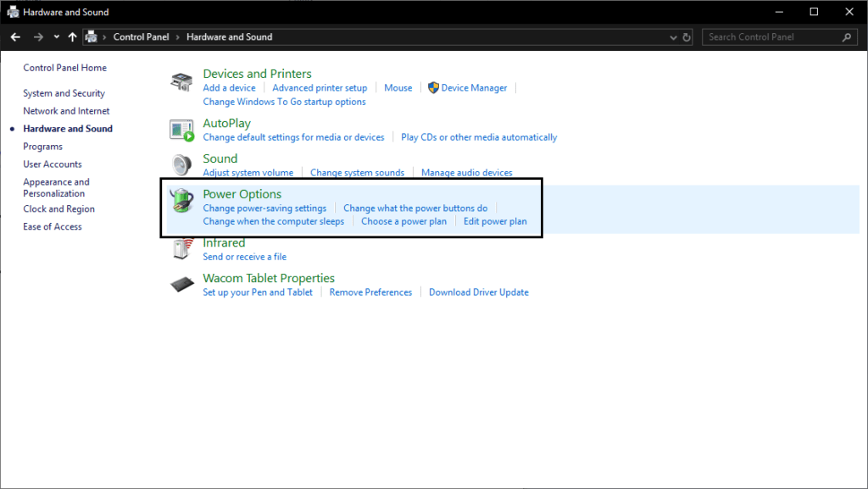This screenshot has height=489, width=868.
Task: Open the address bar history dropdown
Action: [x=672, y=37]
